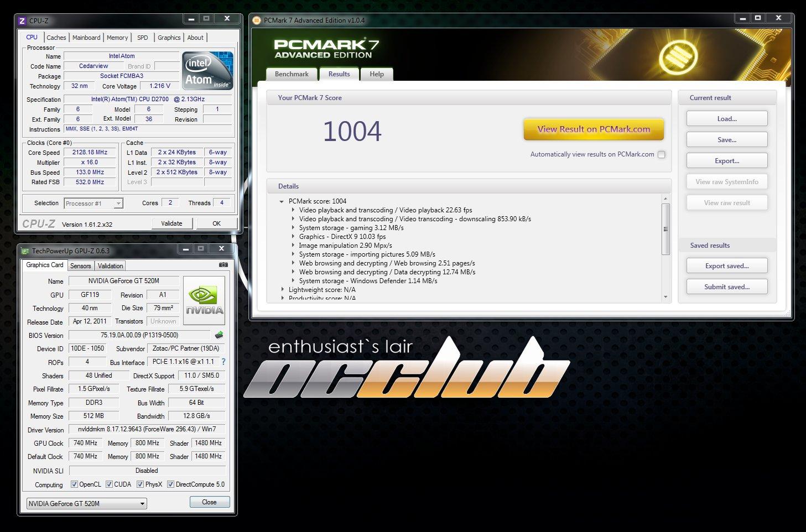The height and width of the screenshot is (532, 806).
Task: Click the Close button at the bottom of GPU-Z
Action: (x=209, y=502)
